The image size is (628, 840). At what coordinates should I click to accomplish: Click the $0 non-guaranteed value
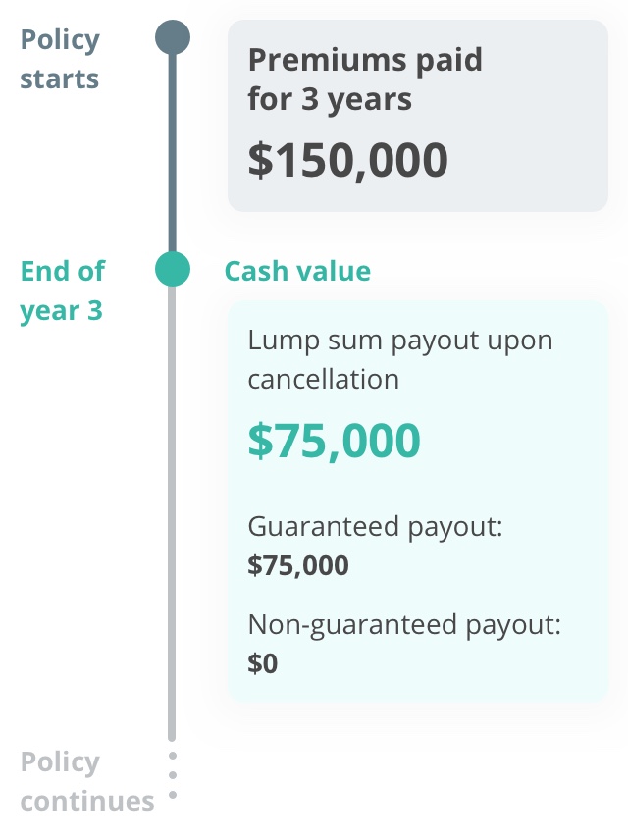[x=263, y=663]
